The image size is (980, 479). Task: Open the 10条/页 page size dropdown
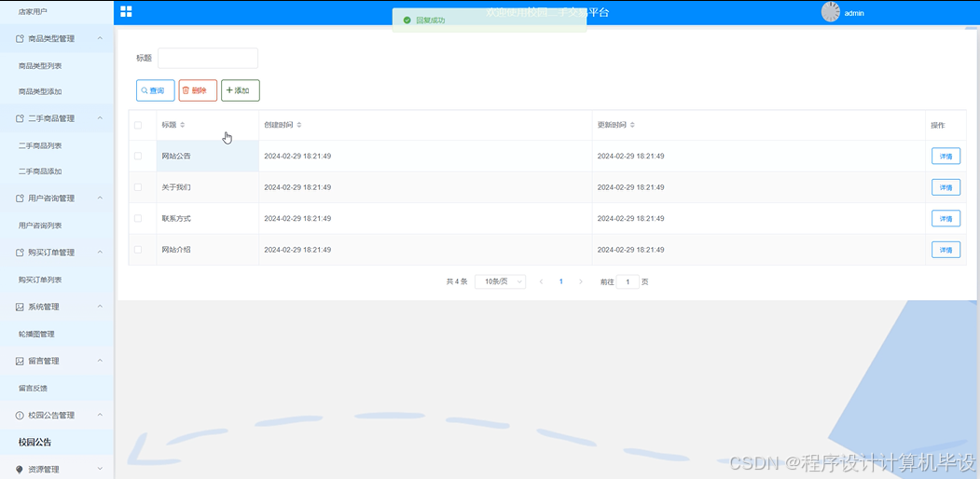click(500, 281)
